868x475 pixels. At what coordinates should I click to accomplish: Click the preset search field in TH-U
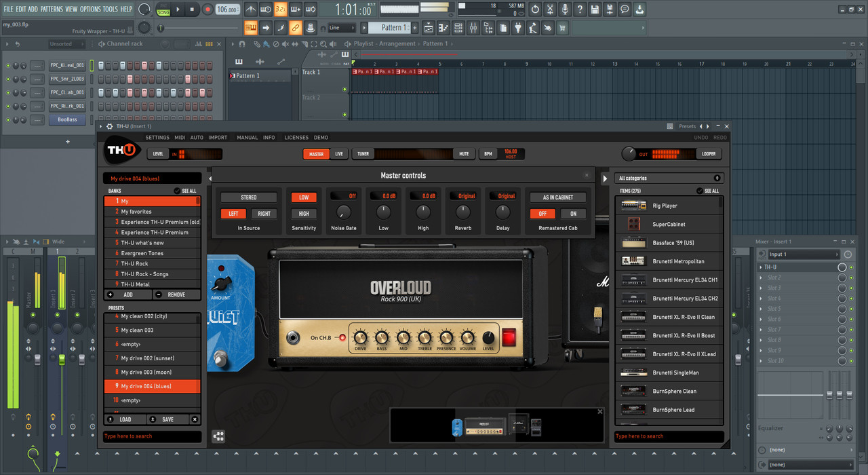(x=152, y=436)
